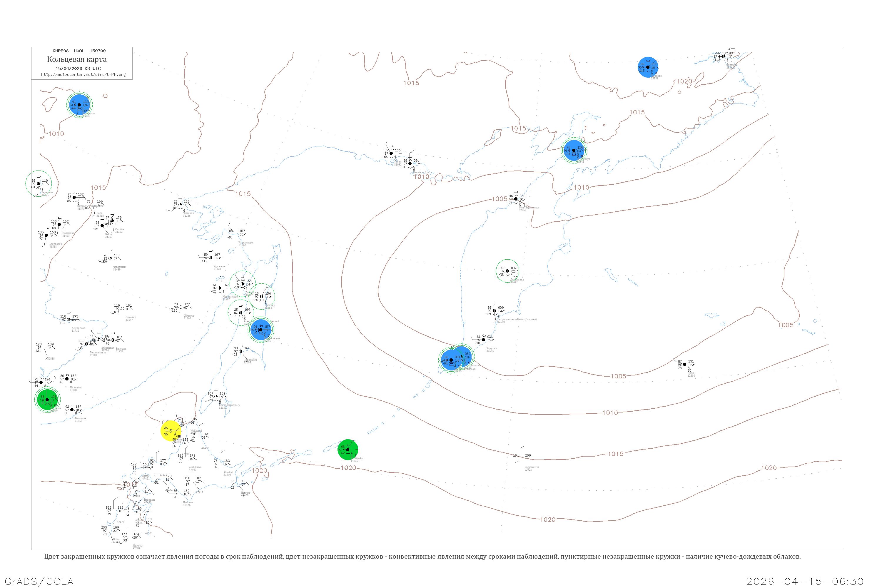Click the QHPP98 UAOL 150300 header code
Image resolution: width=882 pixels, height=588 pixels.
click(x=79, y=51)
